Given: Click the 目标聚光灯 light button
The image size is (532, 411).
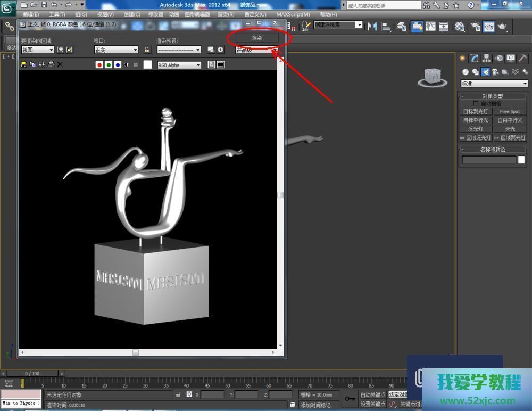Looking at the screenshot, I should pyautogui.click(x=476, y=112).
